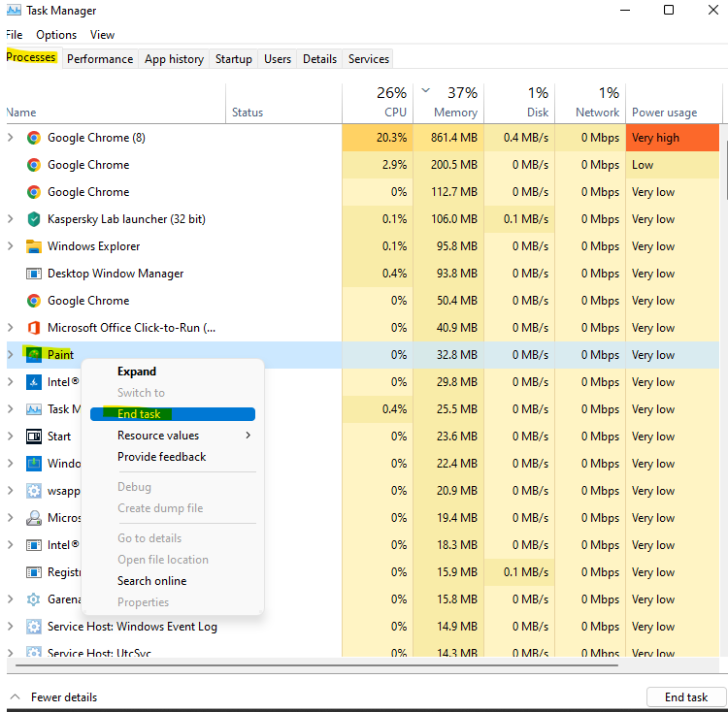Switch to the App history tab
The height and width of the screenshot is (712, 728).
click(174, 59)
